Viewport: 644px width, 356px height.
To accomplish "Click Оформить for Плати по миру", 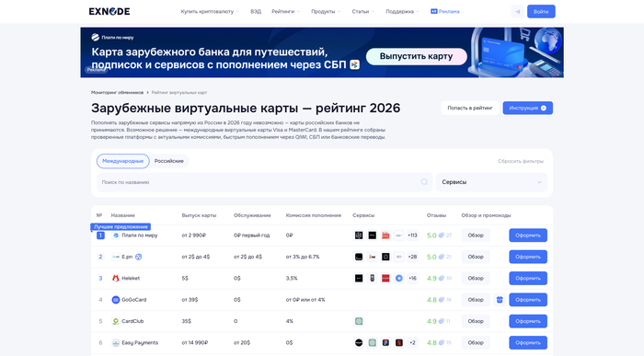I will click(528, 235).
